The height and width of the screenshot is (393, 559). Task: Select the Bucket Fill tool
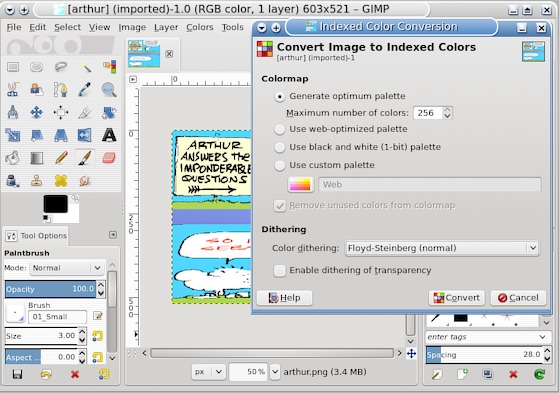click(x=13, y=158)
